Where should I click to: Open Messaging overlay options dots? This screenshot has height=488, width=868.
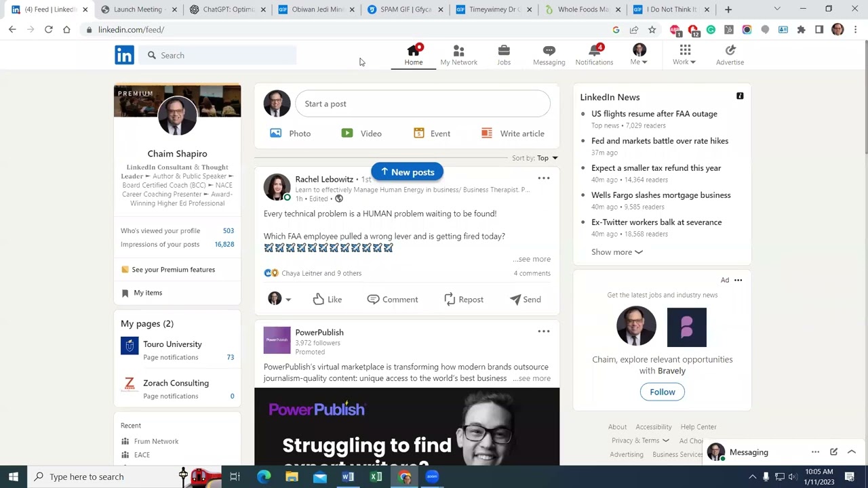[815, 452]
